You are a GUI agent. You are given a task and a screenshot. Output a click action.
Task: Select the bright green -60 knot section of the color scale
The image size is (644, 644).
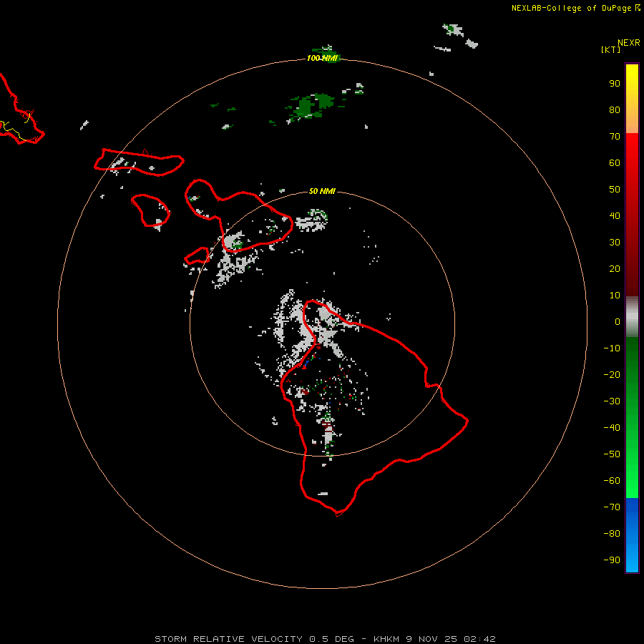click(x=632, y=481)
